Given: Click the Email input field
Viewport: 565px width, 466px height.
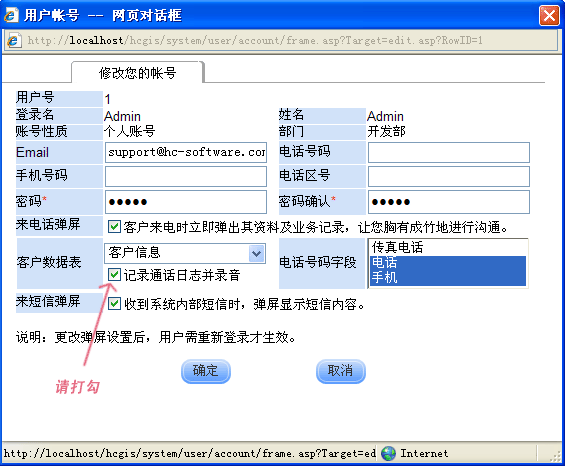Looking at the screenshot, I should click(x=186, y=152).
